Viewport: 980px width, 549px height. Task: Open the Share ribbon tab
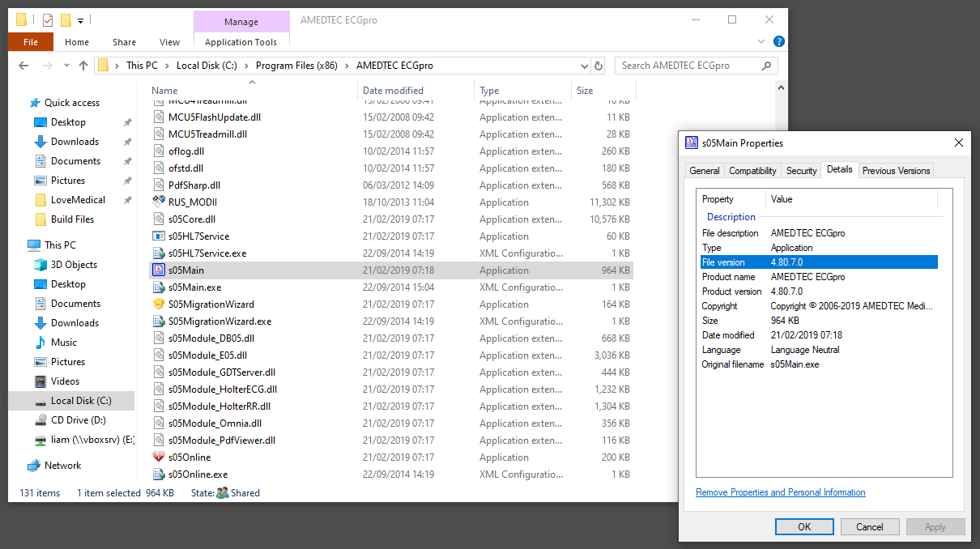point(124,42)
